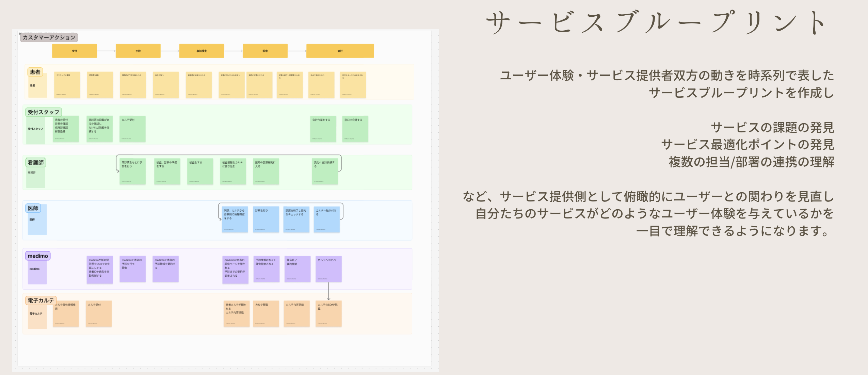Image resolution: width=868 pixels, height=375 pixels.
Task: Select the 電子カルテ swimlane label
Action: [41, 300]
